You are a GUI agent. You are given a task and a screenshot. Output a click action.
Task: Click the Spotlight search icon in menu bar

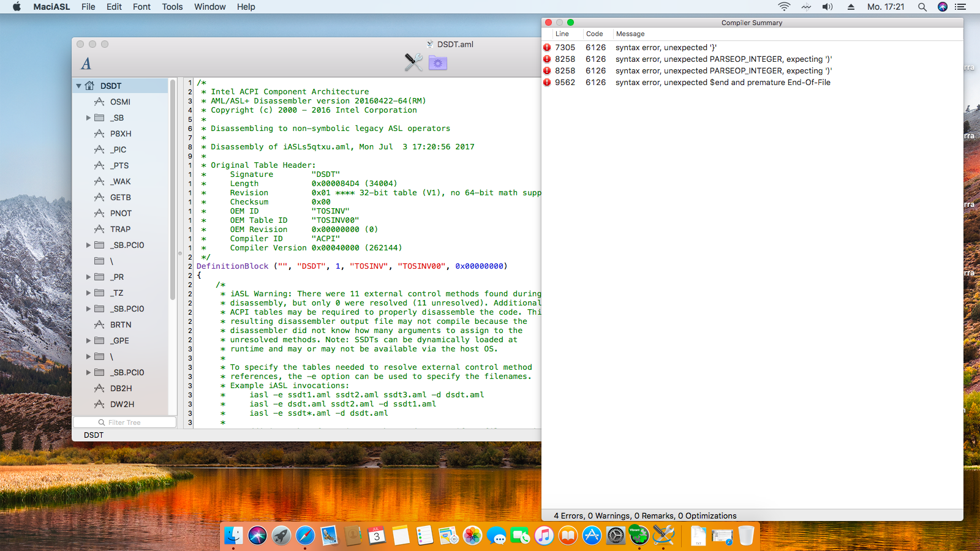(922, 7)
